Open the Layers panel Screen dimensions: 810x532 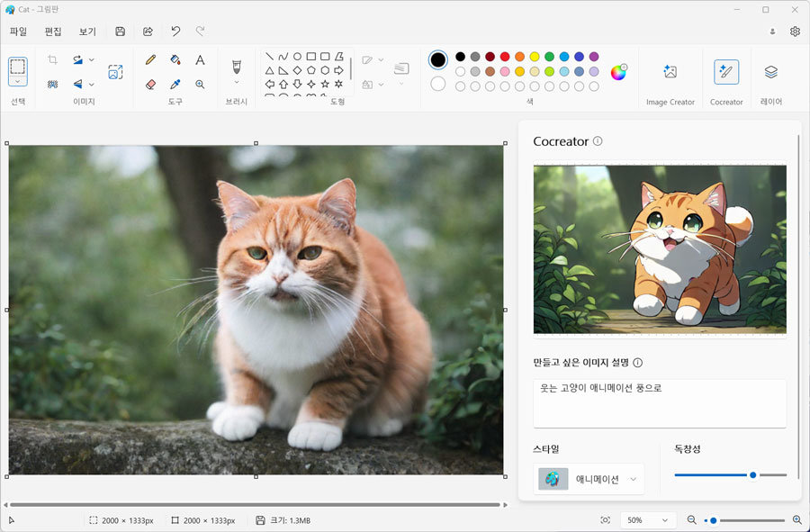click(770, 79)
